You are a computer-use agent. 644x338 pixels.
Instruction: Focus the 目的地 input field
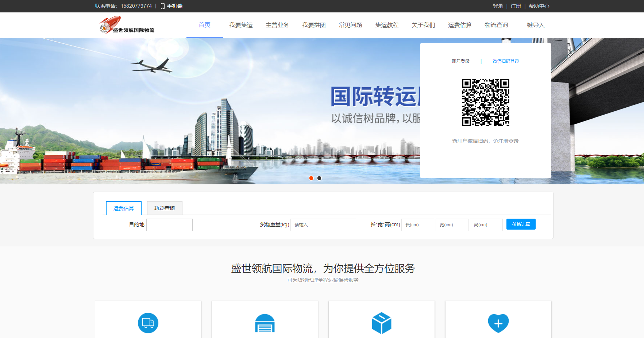click(x=170, y=225)
